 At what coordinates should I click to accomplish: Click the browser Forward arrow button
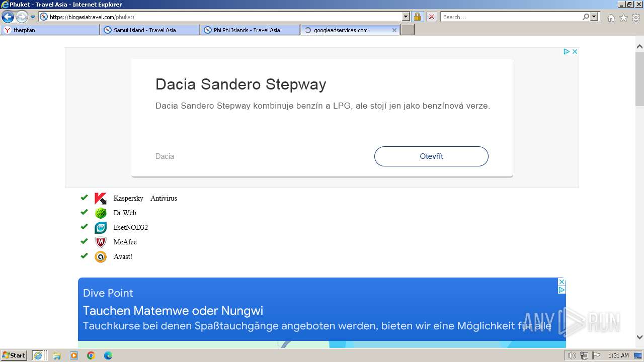[x=22, y=17]
